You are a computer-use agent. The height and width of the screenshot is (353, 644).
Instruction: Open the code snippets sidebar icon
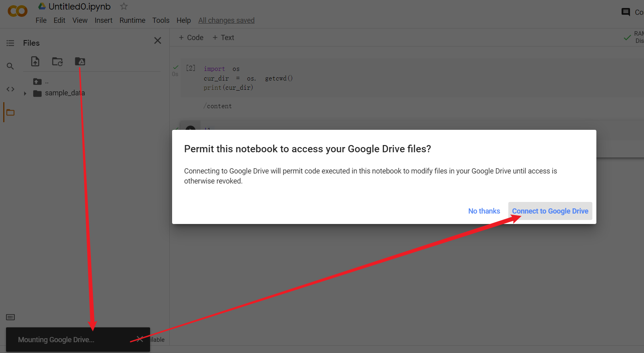pos(10,89)
